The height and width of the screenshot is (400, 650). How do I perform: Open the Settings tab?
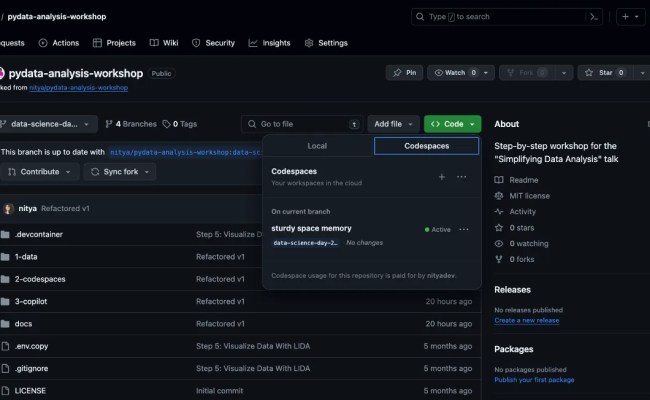[x=326, y=43]
